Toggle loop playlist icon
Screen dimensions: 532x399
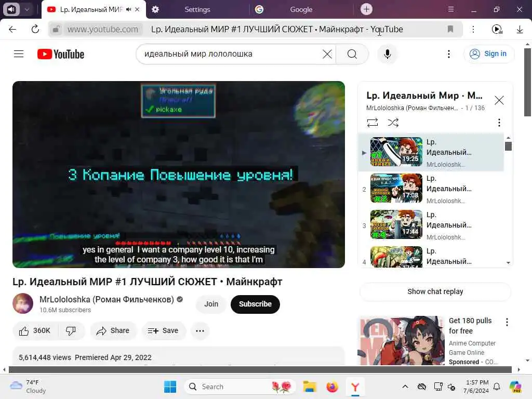372,123
